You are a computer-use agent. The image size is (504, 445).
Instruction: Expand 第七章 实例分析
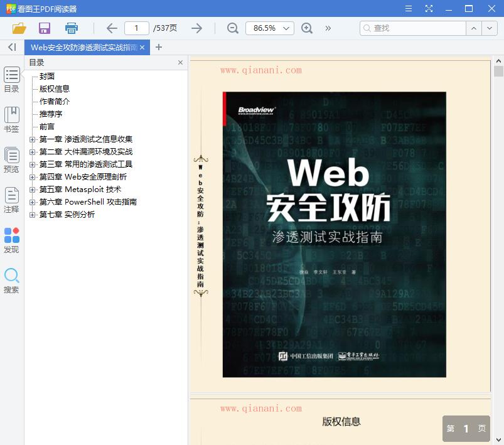pos(32,215)
